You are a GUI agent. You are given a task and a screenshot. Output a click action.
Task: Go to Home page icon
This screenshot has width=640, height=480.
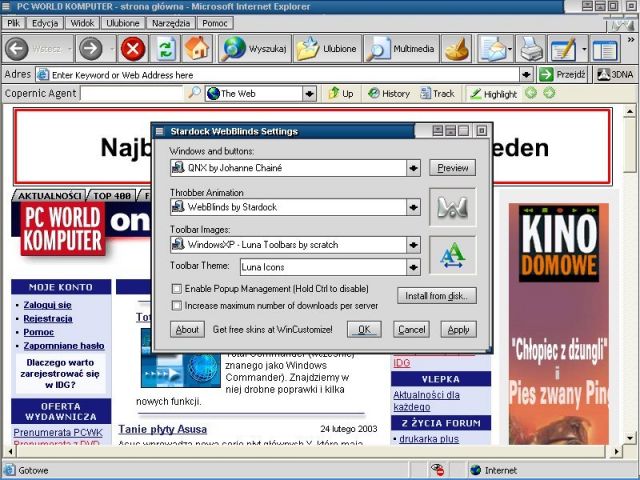[197, 49]
